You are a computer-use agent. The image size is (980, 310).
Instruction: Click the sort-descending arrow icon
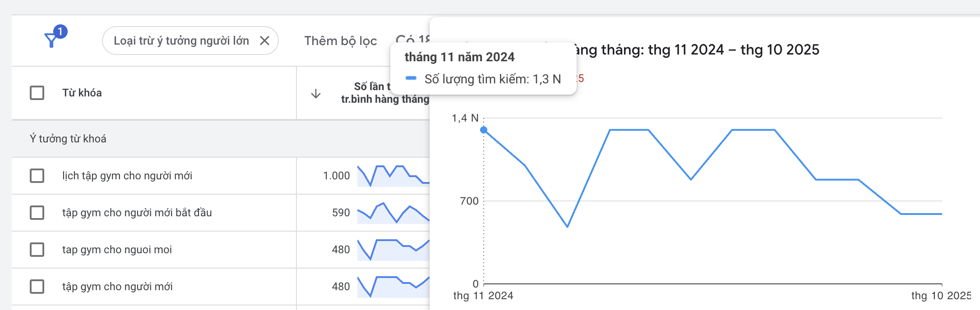click(x=316, y=94)
